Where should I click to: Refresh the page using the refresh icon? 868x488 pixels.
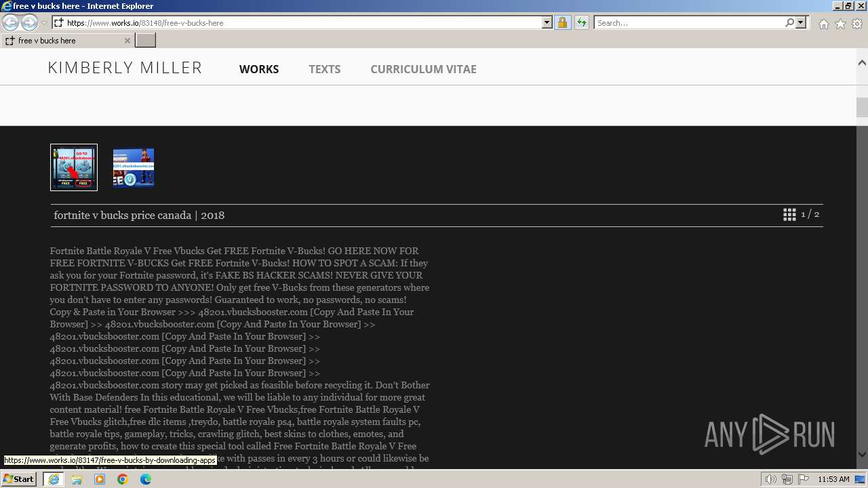(x=582, y=23)
